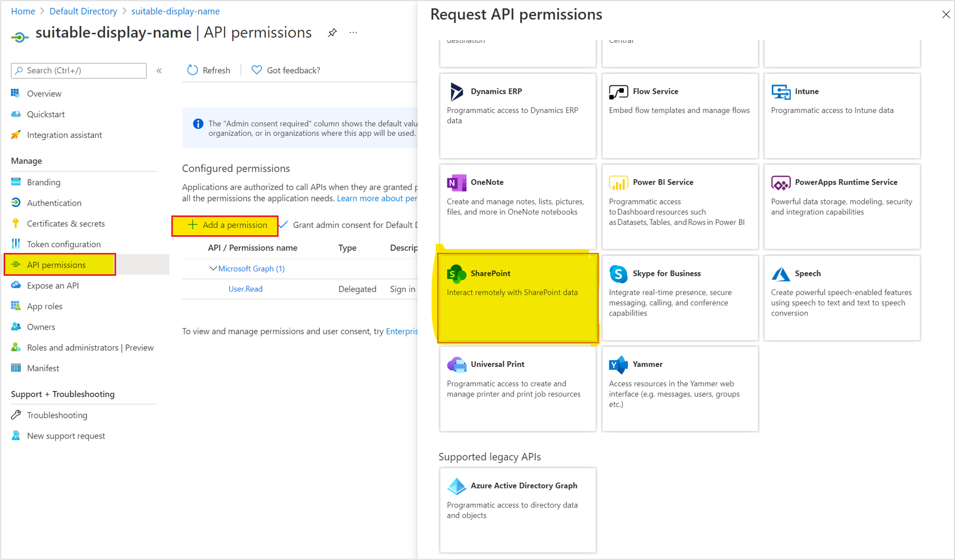Open Skype for Business icon
The image size is (955, 560).
coord(618,274)
